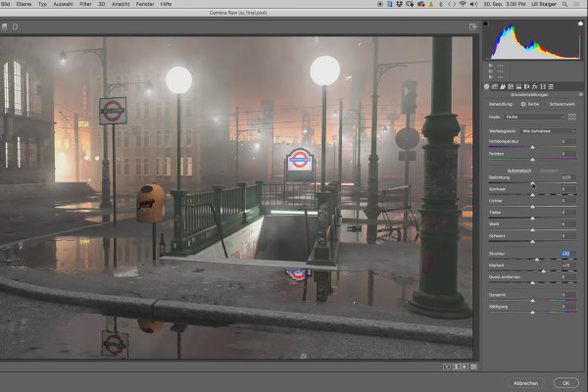
Task: Click the Farbtemperatur value input field
Action: [568, 141]
